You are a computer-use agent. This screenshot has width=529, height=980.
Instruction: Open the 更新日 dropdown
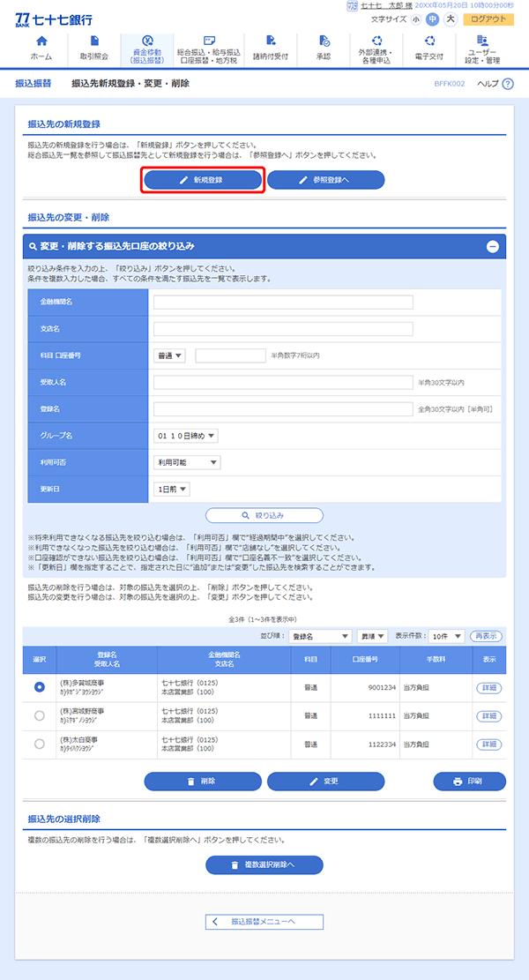click(172, 490)
